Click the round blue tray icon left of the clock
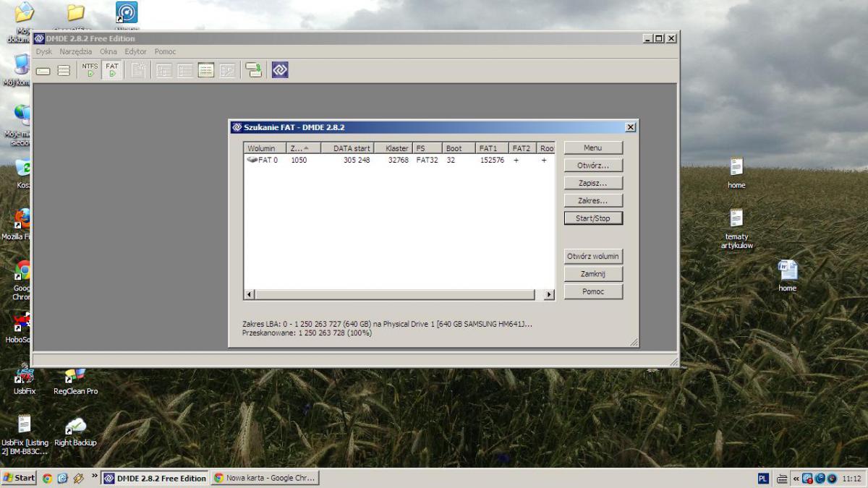This screenshot has height=488, width=868. tap(832, 478)
